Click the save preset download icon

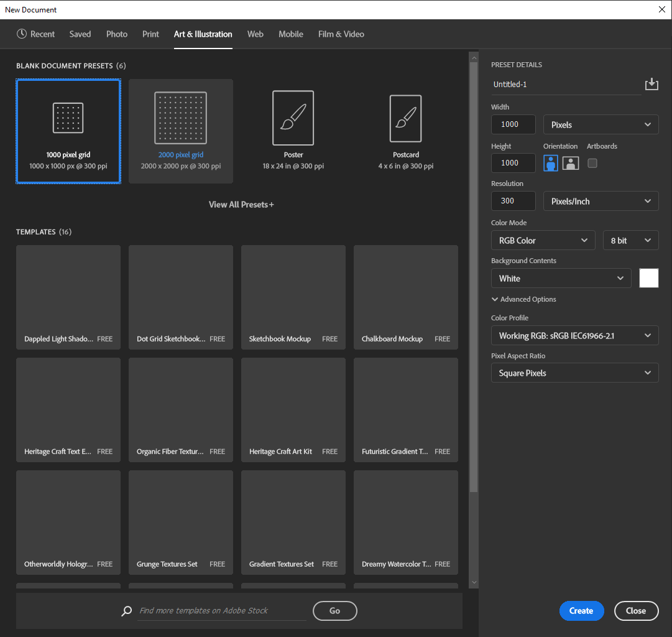(651, 83)
